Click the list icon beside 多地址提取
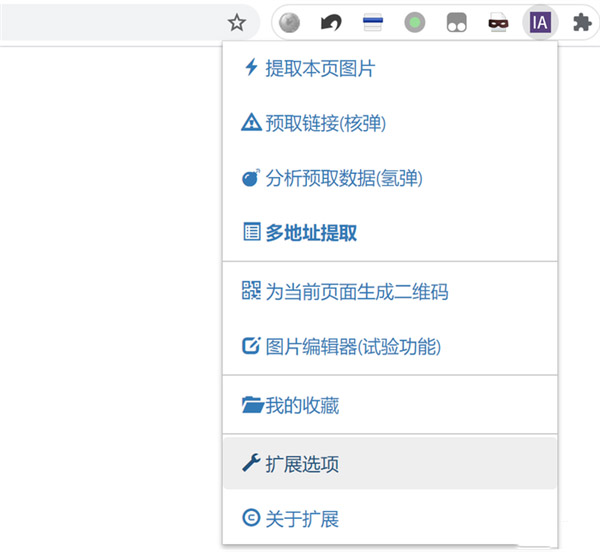The image size is (600, 552). [252, 232]
